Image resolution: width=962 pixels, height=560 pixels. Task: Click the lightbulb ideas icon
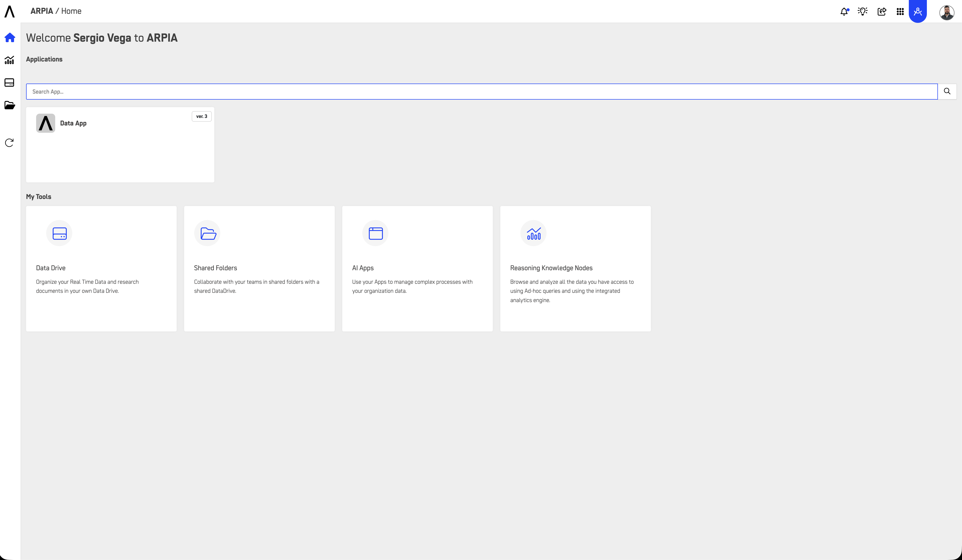click(x=862, y=12)
